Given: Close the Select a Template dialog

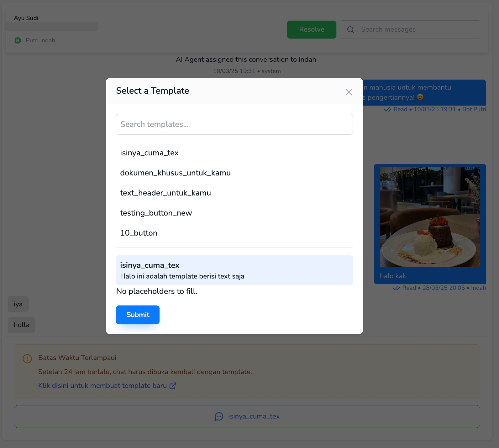Looking at the screenshot, I should point(349,92).
